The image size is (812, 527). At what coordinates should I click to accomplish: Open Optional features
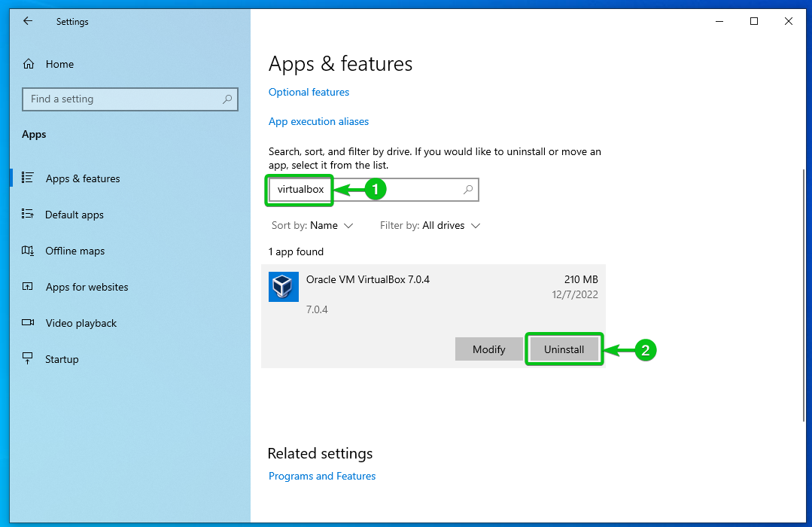click(309, 92)
